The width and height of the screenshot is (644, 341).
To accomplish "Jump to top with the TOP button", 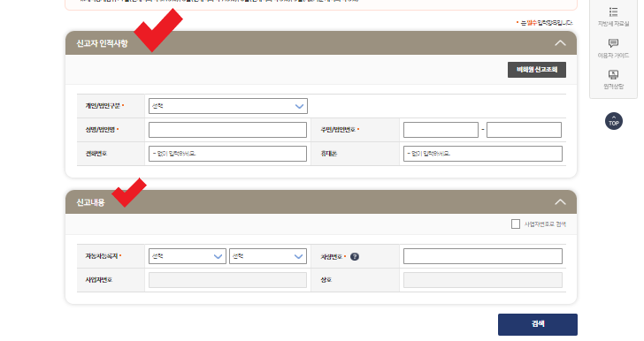I will 614,121.
